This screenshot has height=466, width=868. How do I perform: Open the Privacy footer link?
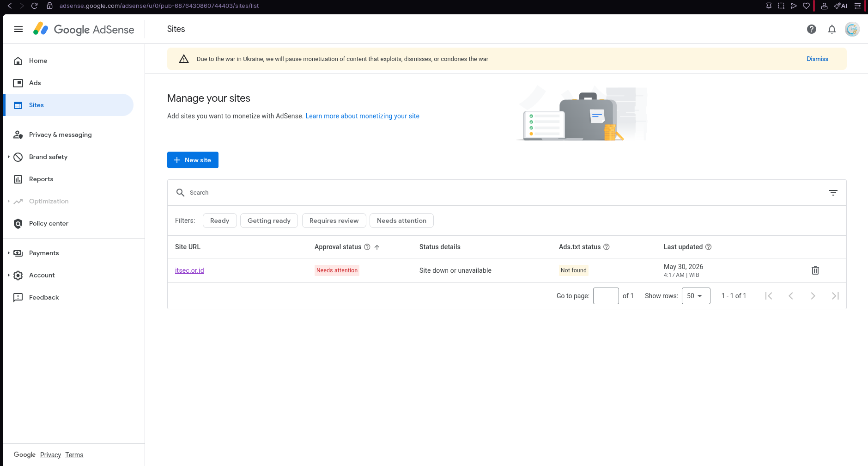pos(50,455)
